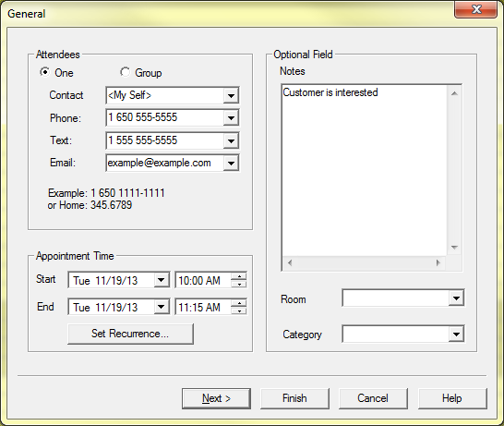Click the Notes scrollbar up arrow
This screenshot has width=504, height=426.
tap(454, 93)
